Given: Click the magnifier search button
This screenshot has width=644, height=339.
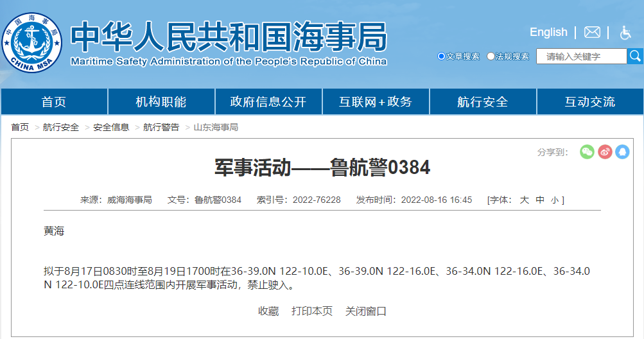Looking at the screenshot, I should tap(635, 56).
